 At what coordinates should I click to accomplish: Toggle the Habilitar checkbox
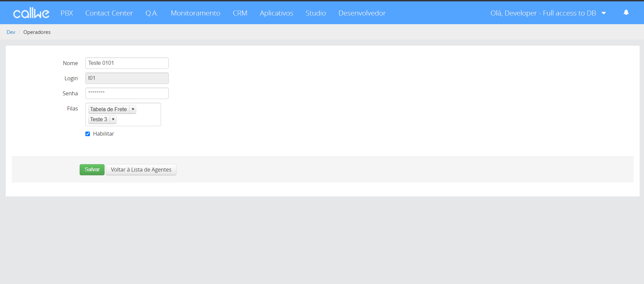[88, 134]
